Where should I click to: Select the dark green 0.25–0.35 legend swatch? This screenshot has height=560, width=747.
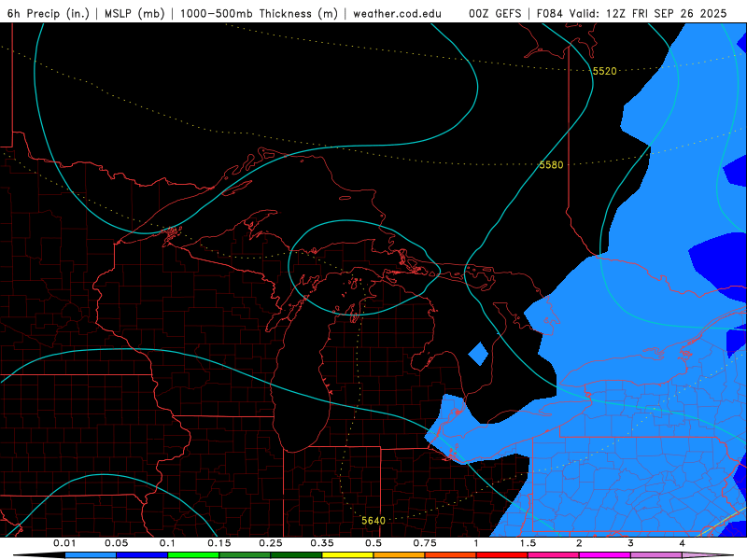(x=296, y=555)
